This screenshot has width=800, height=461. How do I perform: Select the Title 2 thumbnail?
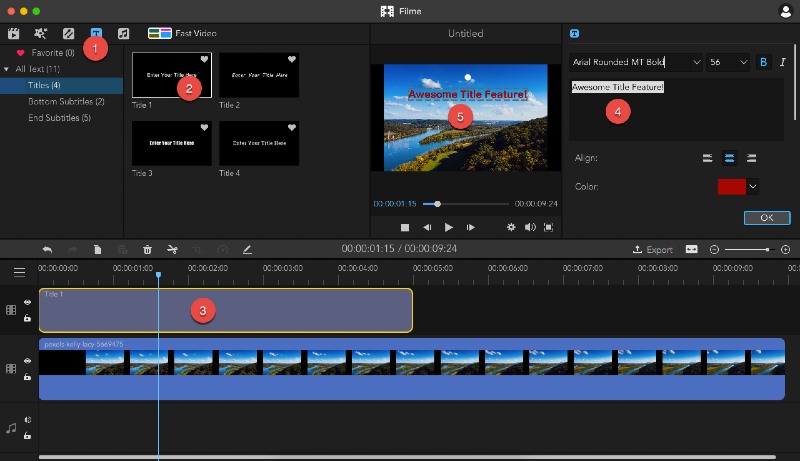point(259,75)
